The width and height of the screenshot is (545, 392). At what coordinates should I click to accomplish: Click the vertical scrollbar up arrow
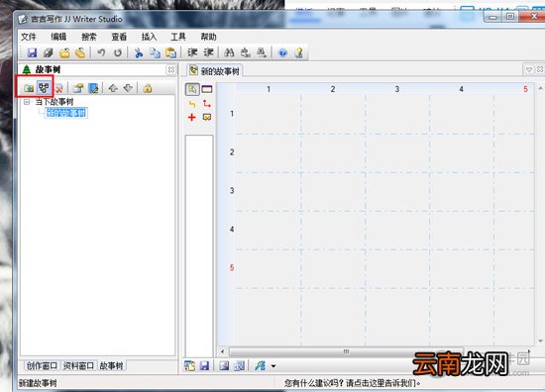coord(540,88)
